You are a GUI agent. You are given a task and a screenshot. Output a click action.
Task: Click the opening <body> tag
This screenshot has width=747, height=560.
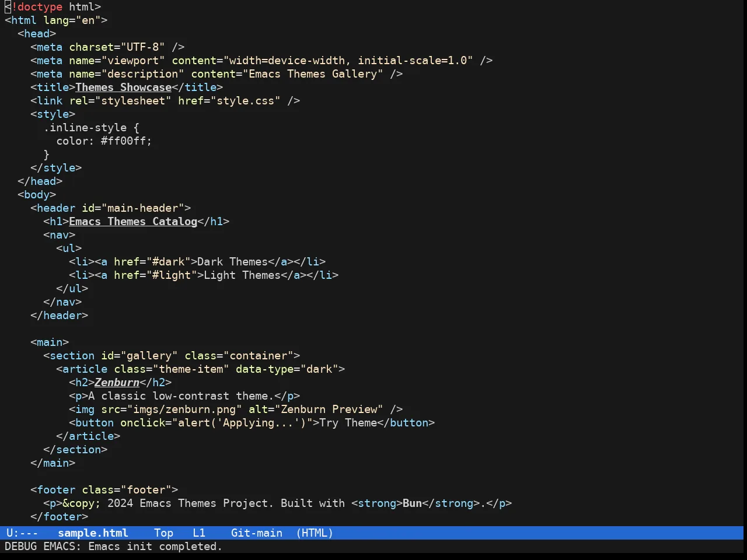37,194
